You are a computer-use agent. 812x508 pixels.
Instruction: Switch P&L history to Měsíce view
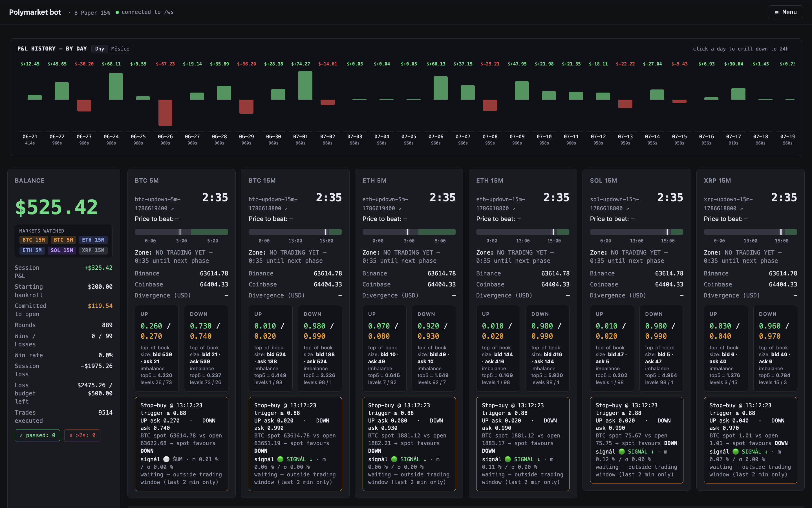pyautogui.click(x=120, y=49)
